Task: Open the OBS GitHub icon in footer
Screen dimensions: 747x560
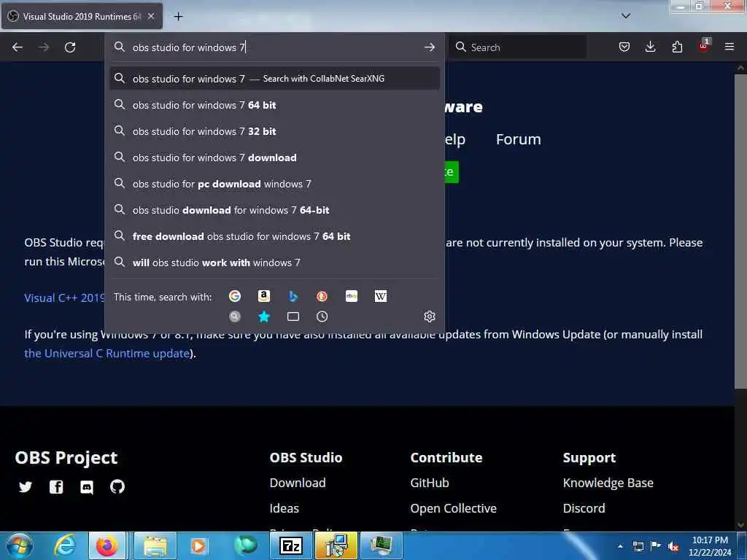Action: [117, 486]
